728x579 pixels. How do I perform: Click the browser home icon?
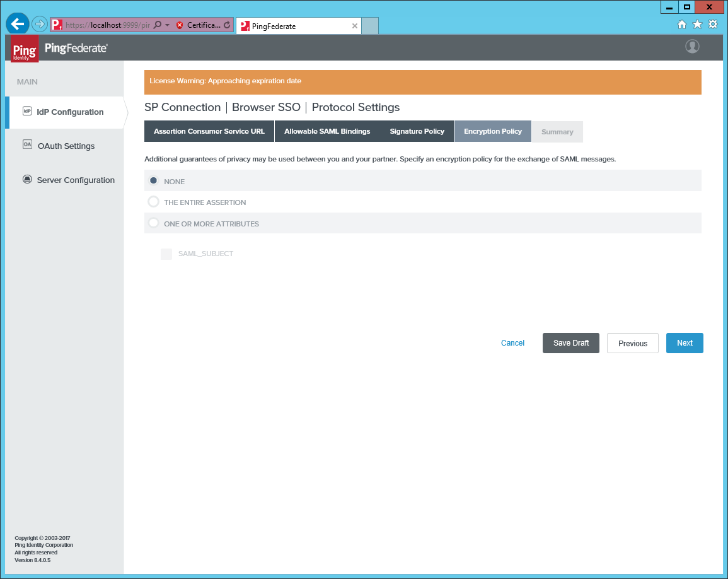click(x=681, y=25)
